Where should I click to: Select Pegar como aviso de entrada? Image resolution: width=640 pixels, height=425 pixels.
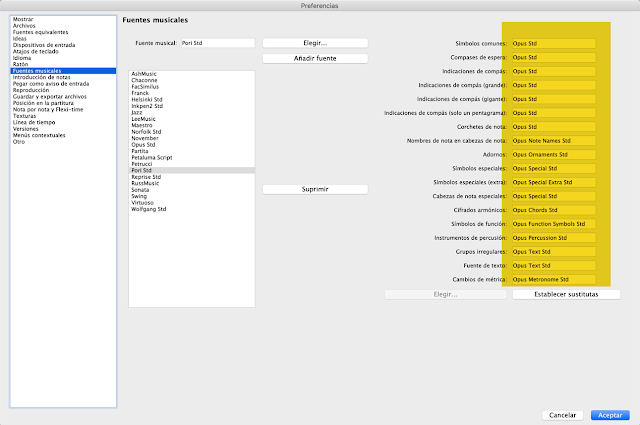click(51, 84)
